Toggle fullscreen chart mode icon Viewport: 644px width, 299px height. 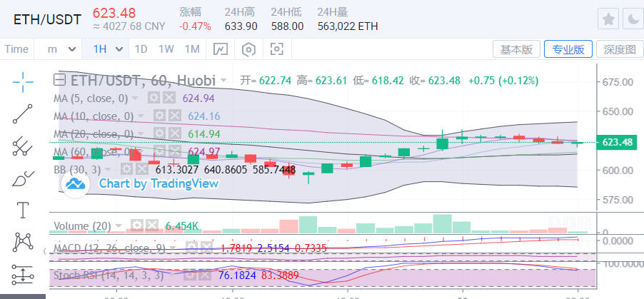[277, 49]
